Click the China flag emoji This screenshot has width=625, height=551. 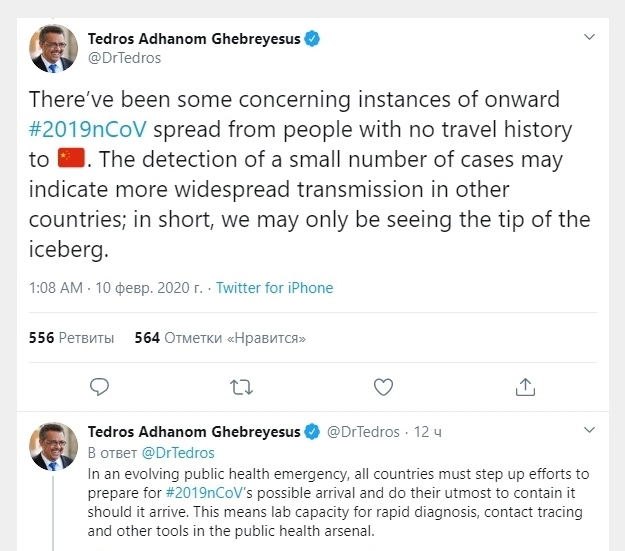tap(71, 157)
